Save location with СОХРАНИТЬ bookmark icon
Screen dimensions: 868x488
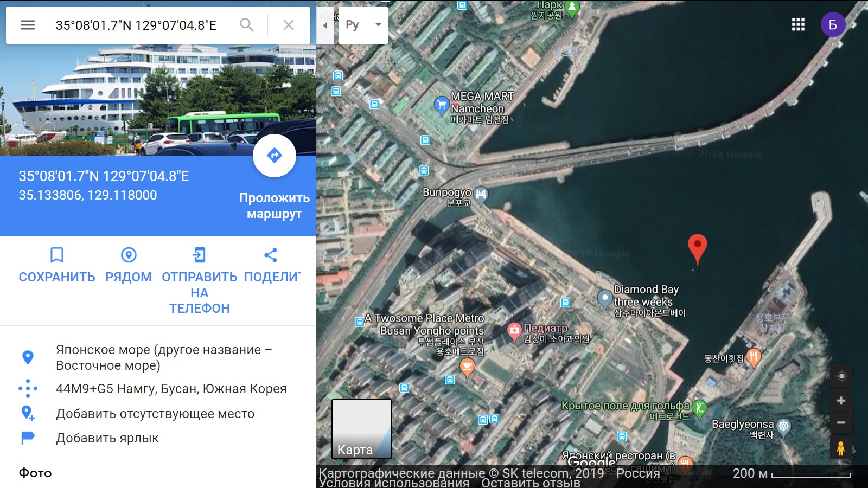pyautogui.click(x=57, y=255)
